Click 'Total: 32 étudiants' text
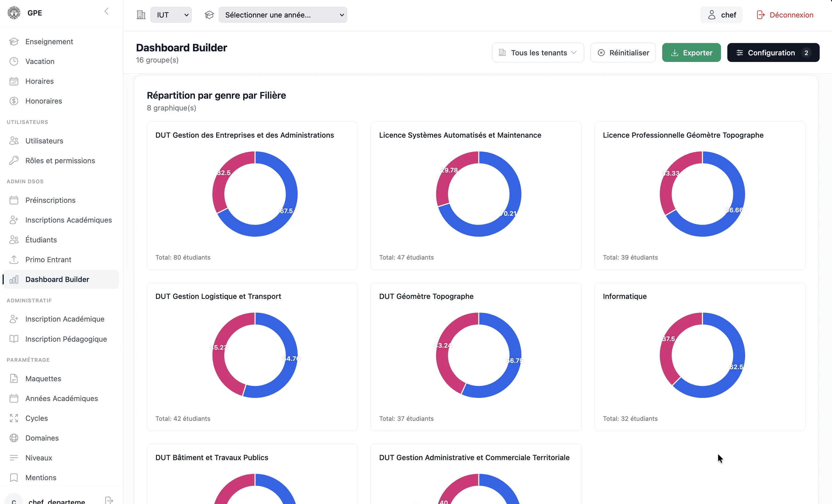Viewport: 832px width, 504px height. click(x=630, y=419)
